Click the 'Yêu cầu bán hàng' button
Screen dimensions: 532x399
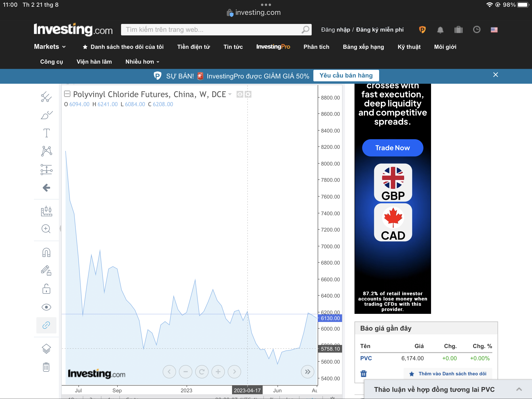[346, 76]
